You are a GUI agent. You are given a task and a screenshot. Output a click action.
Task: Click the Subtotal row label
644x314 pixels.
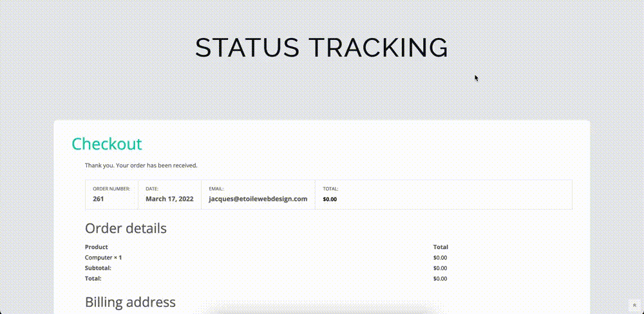[98, 268]
